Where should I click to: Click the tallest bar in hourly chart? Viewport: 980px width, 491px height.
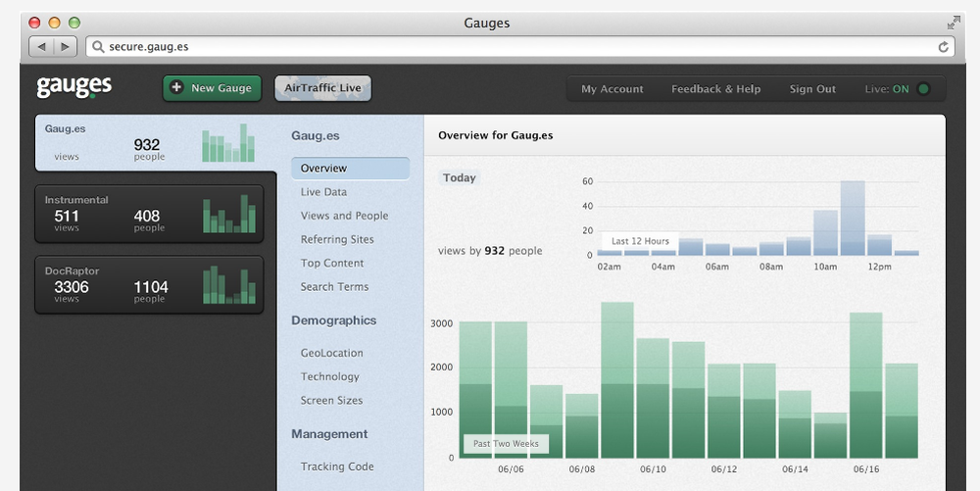pyautogui.click(x=853, y=218)
